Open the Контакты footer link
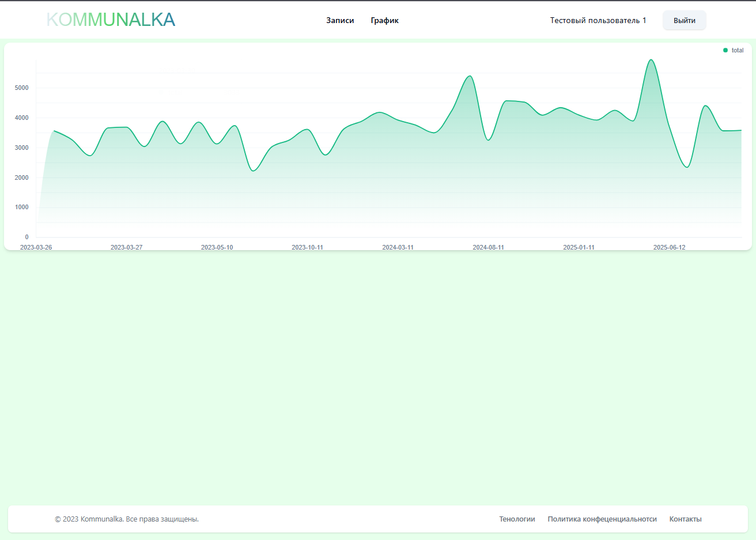 coord(685,519)
